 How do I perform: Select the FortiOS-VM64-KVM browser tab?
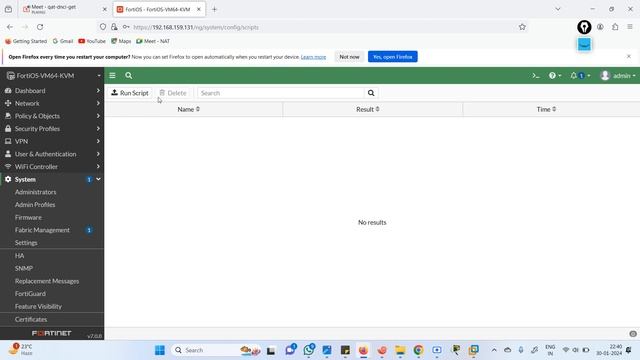pyautogui.click(x=159, y=9)
